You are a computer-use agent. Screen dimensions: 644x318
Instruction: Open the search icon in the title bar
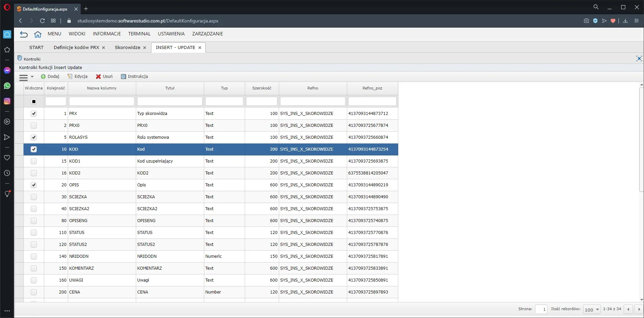point(596,7)
